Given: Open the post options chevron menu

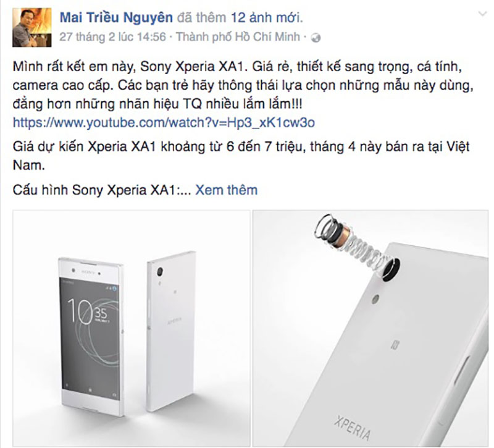Looking at the screenshot, I should pyautogui.click(x=483, y=14).
